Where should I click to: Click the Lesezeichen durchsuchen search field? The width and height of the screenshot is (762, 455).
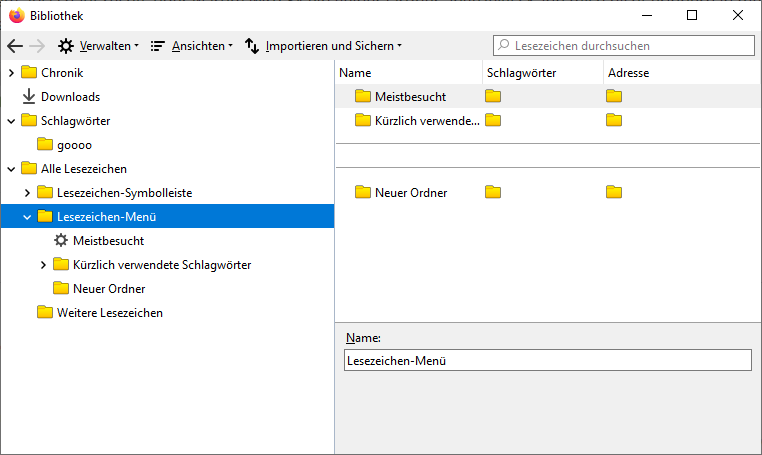click(630, 46)
